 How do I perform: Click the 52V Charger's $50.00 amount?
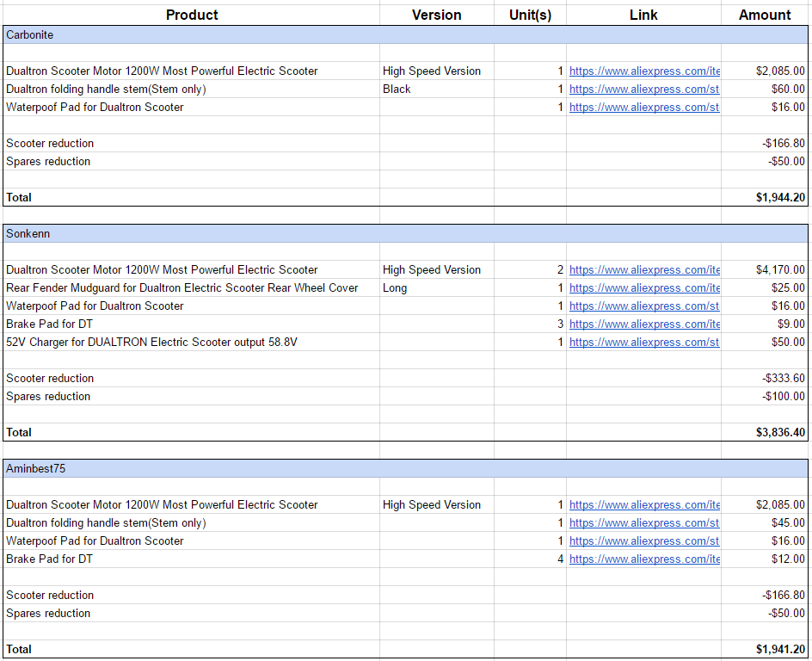(x=788, y=343)
